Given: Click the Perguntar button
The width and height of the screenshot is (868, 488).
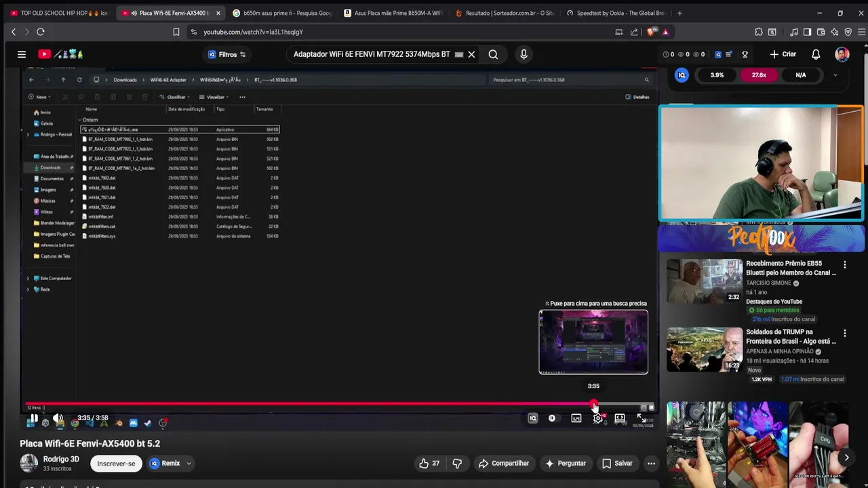Looking at the screenshot, I should 566,464.
